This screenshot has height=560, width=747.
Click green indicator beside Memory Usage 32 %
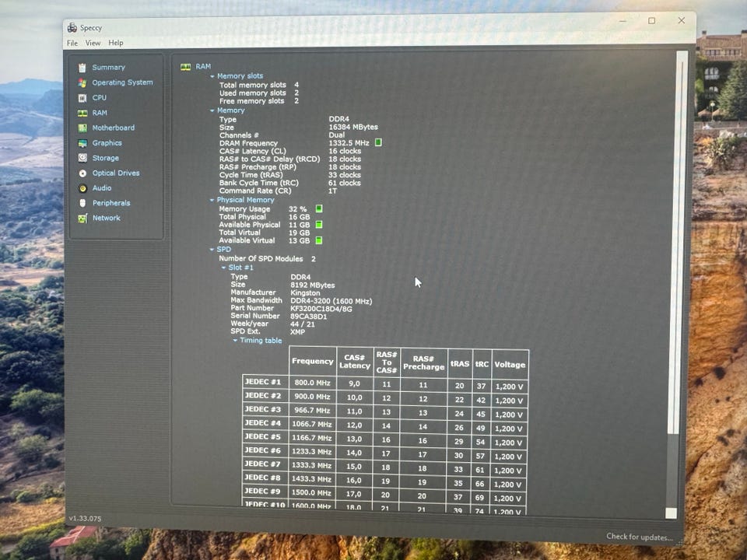(319, 208)
